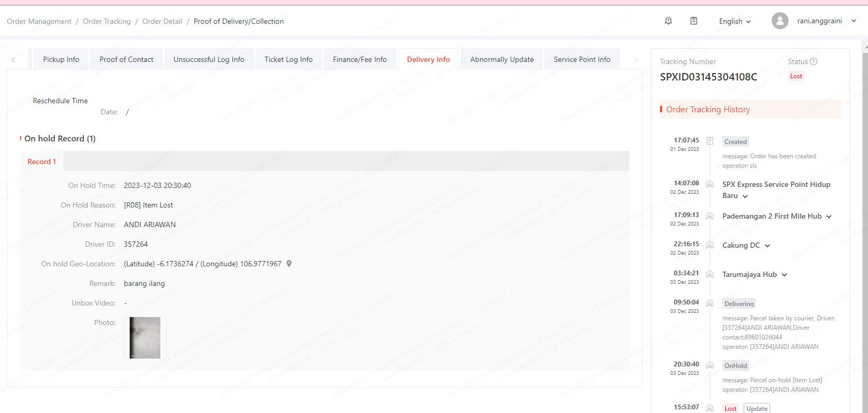Click the timeline hub icon at 17:09:13
868x413 pixels.
[x=710, y=216]
